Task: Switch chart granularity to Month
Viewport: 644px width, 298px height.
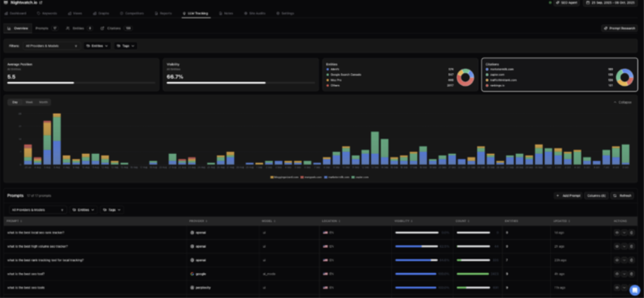Action: pyautogui.click(x=43, y=102)
